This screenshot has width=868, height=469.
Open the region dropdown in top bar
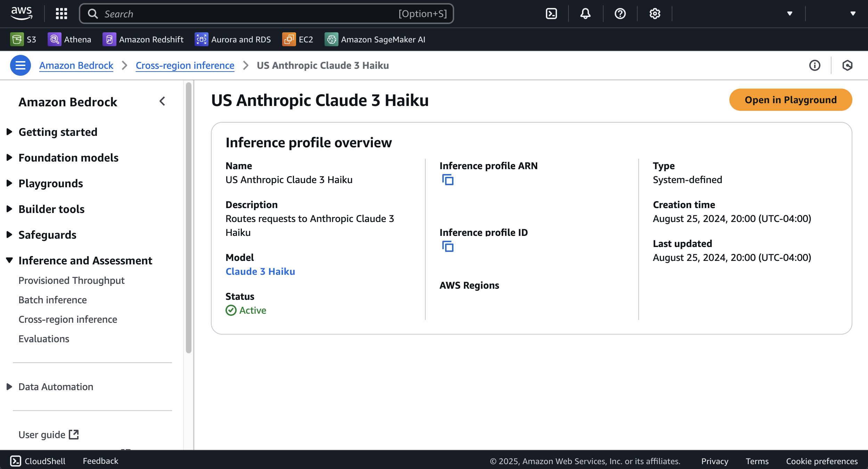(790, 14)
